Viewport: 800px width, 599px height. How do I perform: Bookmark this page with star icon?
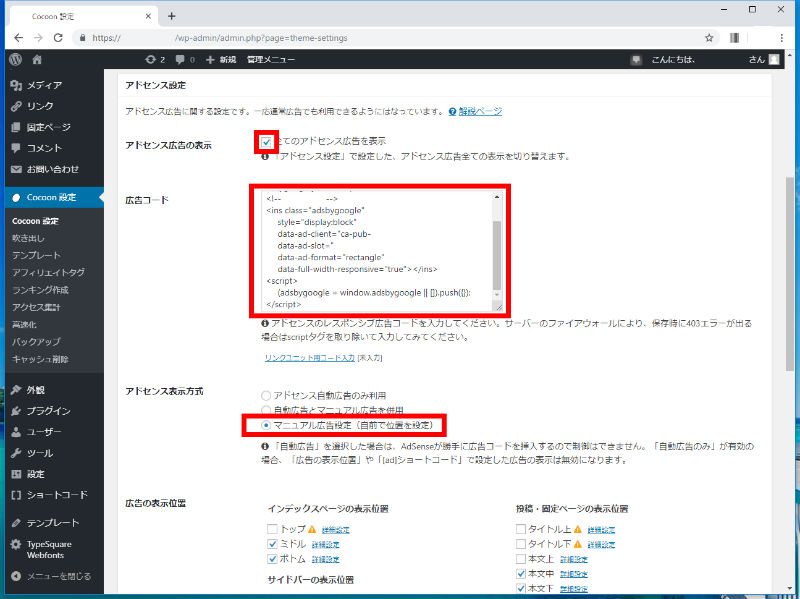click(709, 38)
